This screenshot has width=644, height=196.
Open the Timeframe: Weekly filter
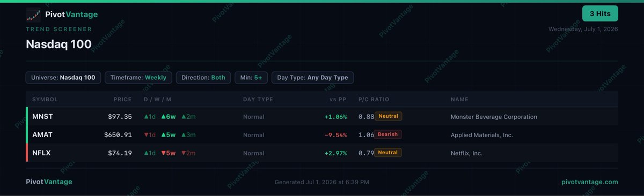(x=138, y=78)
